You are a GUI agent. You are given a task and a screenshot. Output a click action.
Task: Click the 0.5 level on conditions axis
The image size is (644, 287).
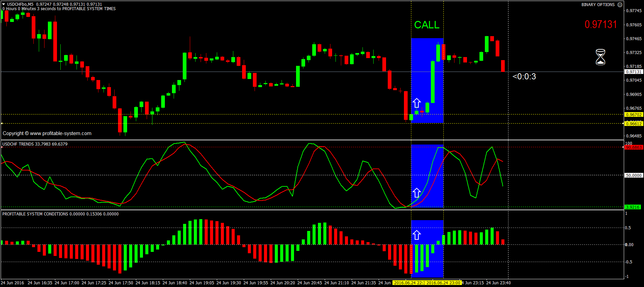click(x=628, y=228)
